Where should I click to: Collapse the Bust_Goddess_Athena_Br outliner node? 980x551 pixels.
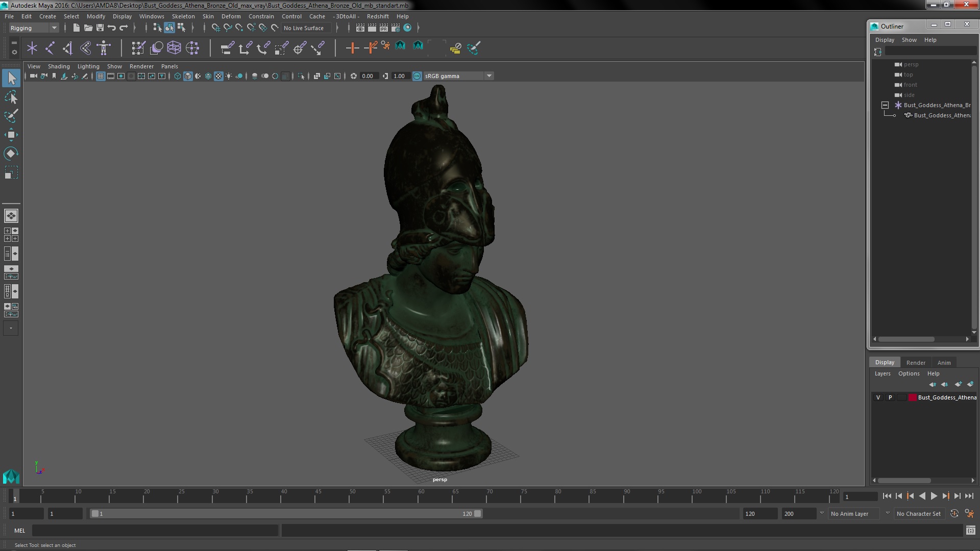click(x=885, y=105)
